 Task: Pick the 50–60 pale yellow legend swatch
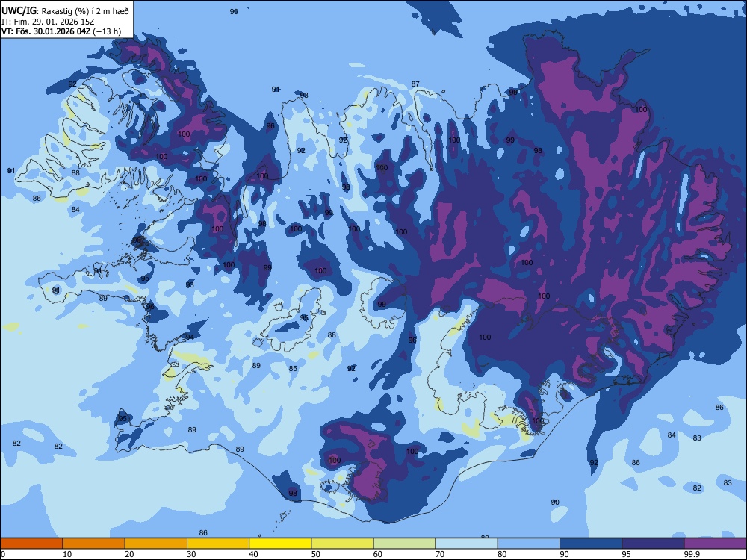point(342,544)
